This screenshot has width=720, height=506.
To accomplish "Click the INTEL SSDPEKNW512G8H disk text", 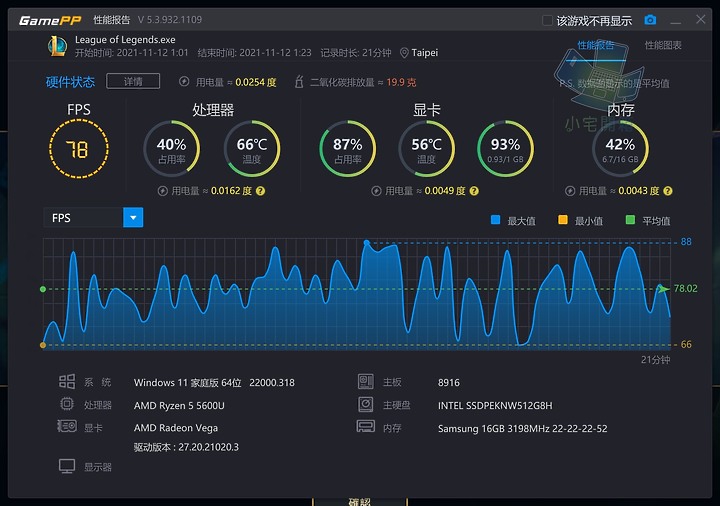I will click(495, 405).
